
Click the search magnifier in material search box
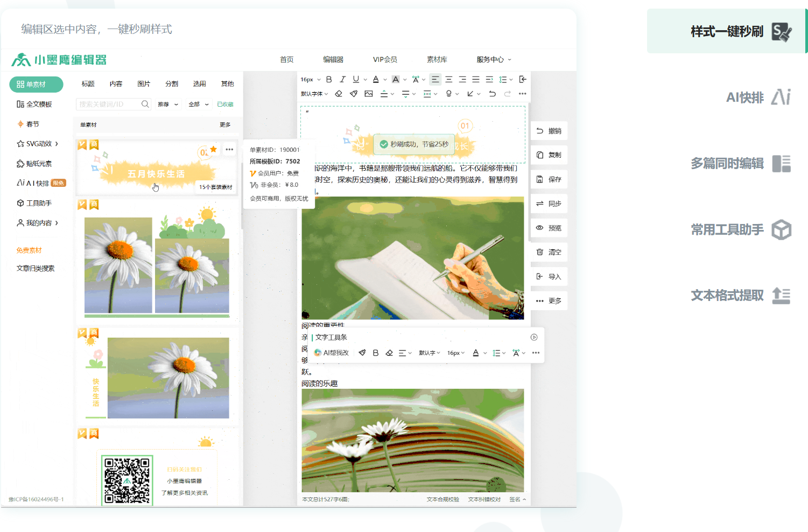145,104
